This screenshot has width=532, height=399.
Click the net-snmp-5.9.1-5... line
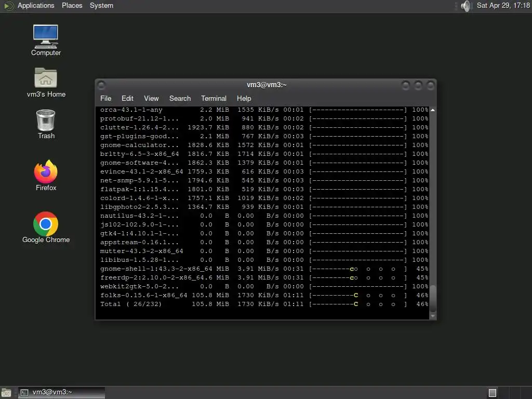tap(264, 180)
